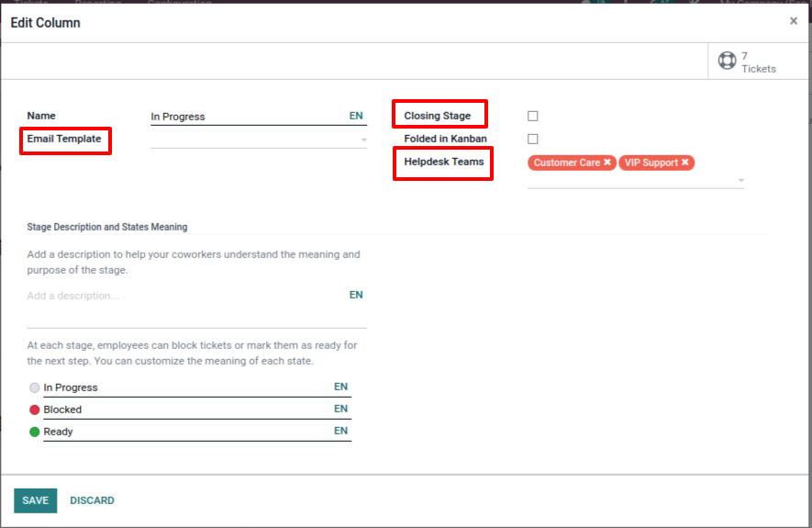Discard the column edits
This screenshot has width=812, height=528.
[x=92, y=500]
